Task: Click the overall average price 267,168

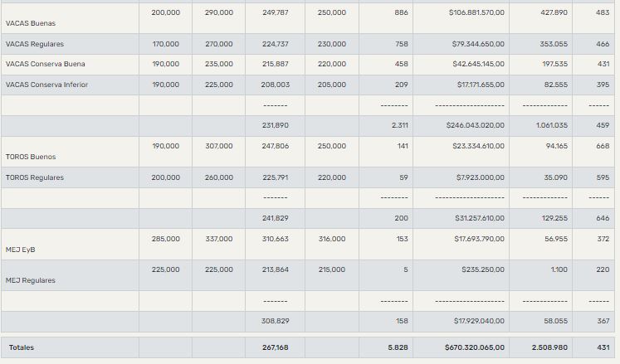Action: (x=275, y=347)
